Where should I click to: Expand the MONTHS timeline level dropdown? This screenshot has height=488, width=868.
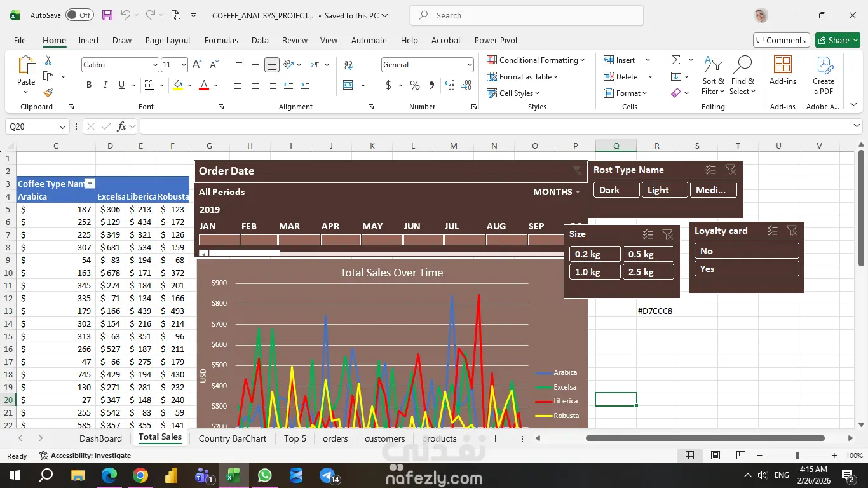[x=557, y=192]
